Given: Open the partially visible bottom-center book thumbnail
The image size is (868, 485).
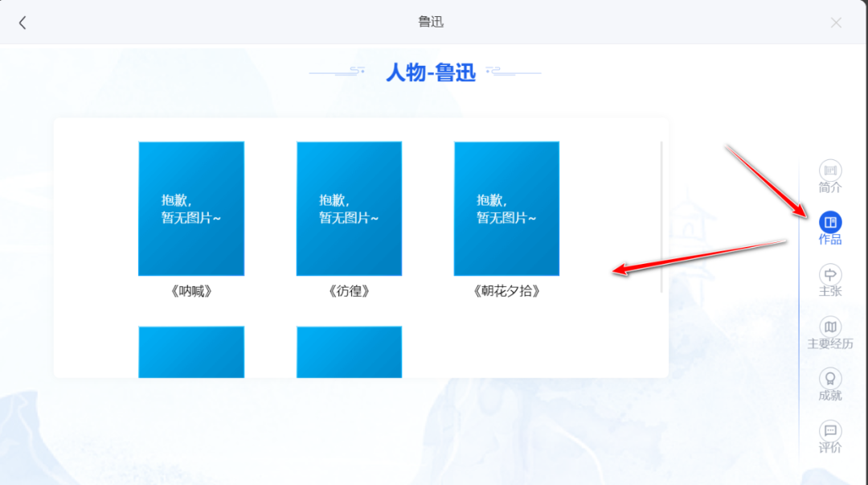Looking at the screenshot, I should [x=349, y=350].
